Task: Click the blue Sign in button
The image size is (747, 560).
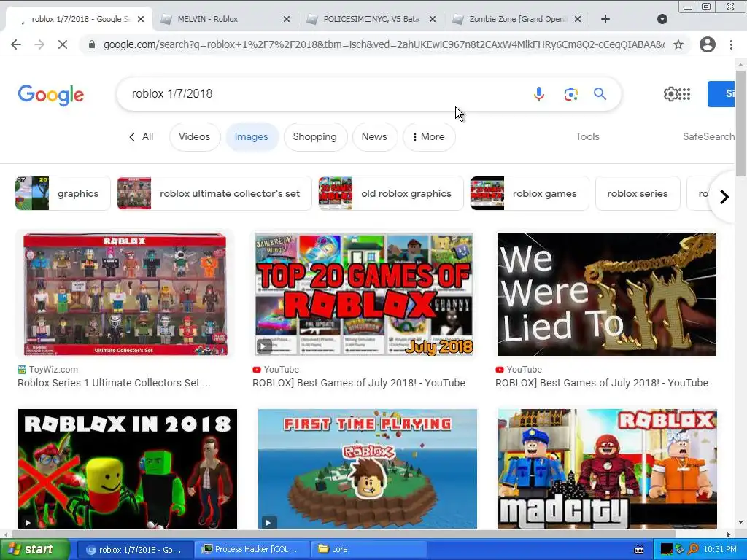Action: 721,94
